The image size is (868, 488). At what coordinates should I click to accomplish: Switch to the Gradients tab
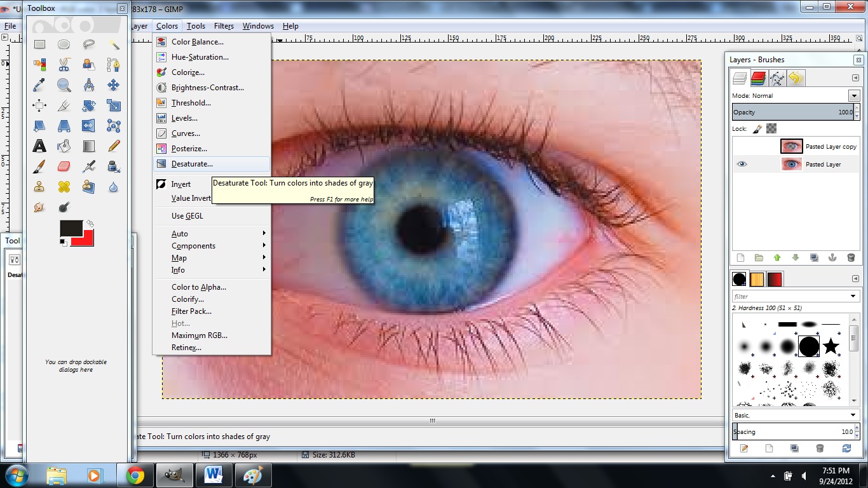(774, 279)
